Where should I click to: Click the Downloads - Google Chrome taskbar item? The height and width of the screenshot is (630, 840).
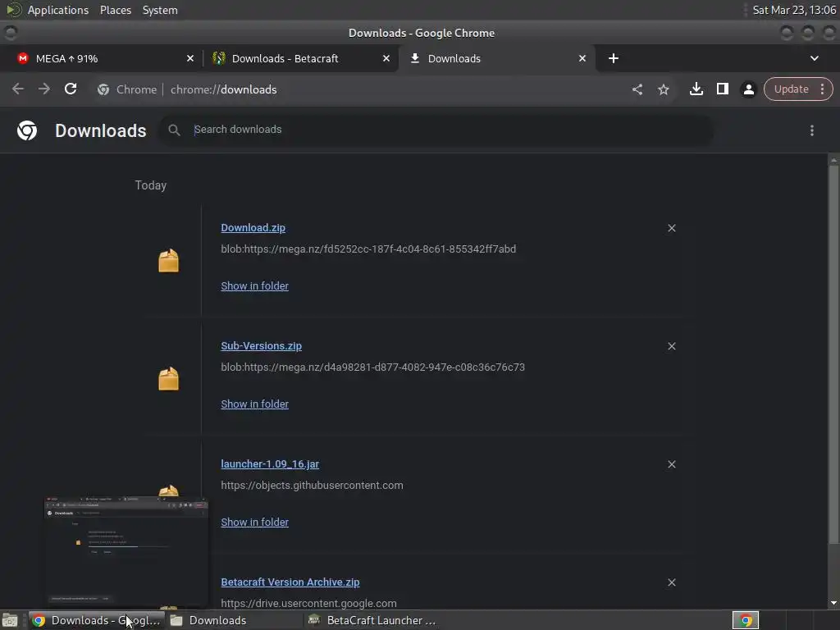pos(97,620)
